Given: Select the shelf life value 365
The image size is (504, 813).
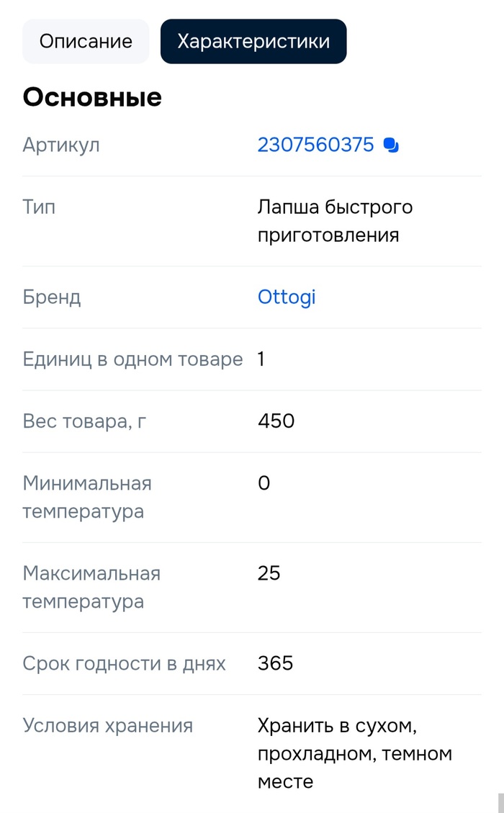Looking at the screenshot, I should 275,663.
